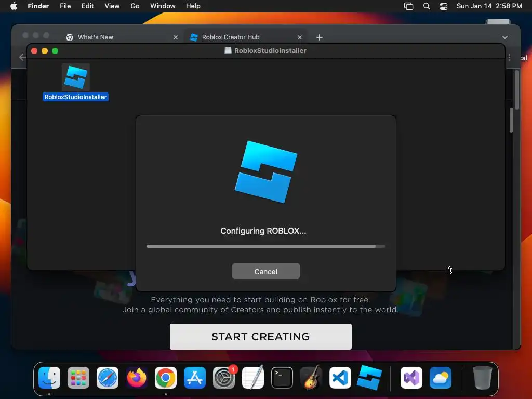Select the RobloxStudioInstaller file icon
The width and height of the screenshot is (532, 399).
tap(76, 77)
